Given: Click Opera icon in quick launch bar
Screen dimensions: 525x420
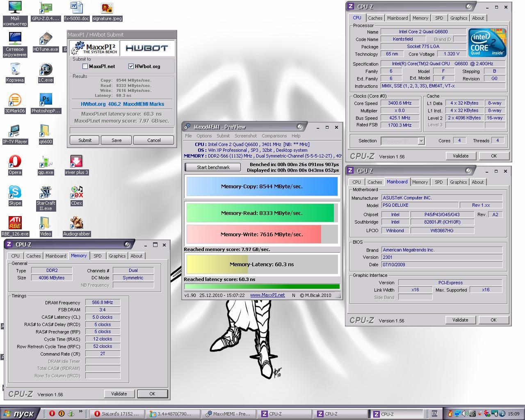Looking at the screenshot, I should click(x=52, y=413).
